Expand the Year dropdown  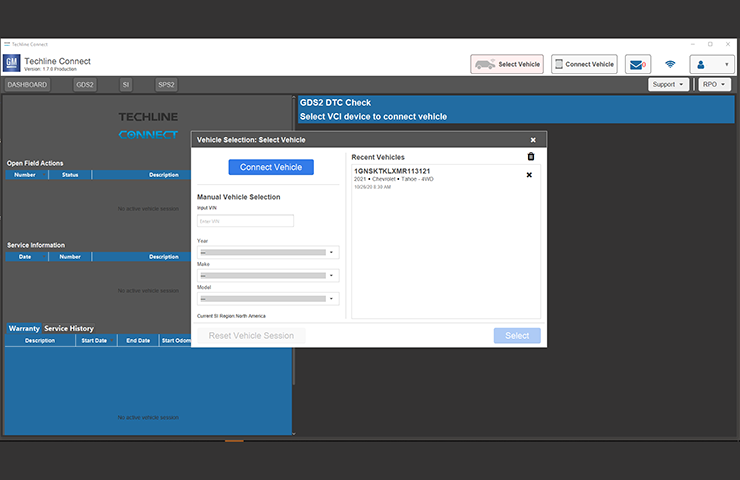(268, 253)
